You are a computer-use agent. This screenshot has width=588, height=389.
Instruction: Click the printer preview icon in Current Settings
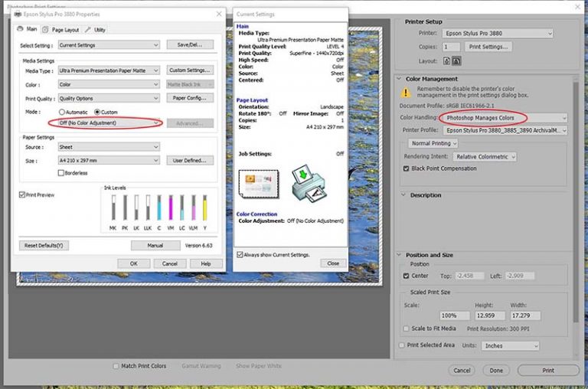309,184
